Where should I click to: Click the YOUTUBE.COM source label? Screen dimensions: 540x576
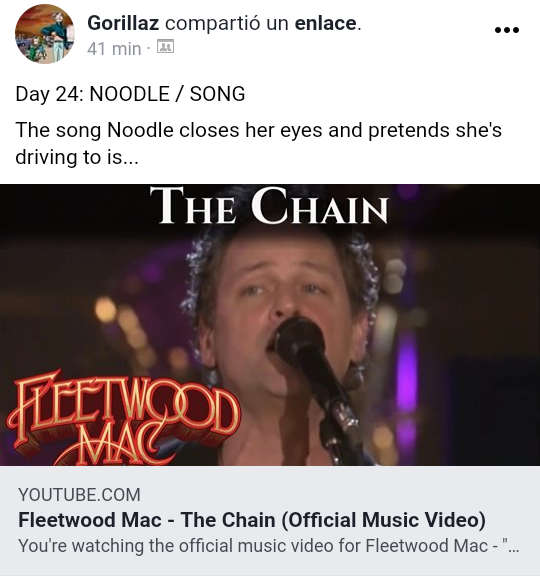pos(79,494)
